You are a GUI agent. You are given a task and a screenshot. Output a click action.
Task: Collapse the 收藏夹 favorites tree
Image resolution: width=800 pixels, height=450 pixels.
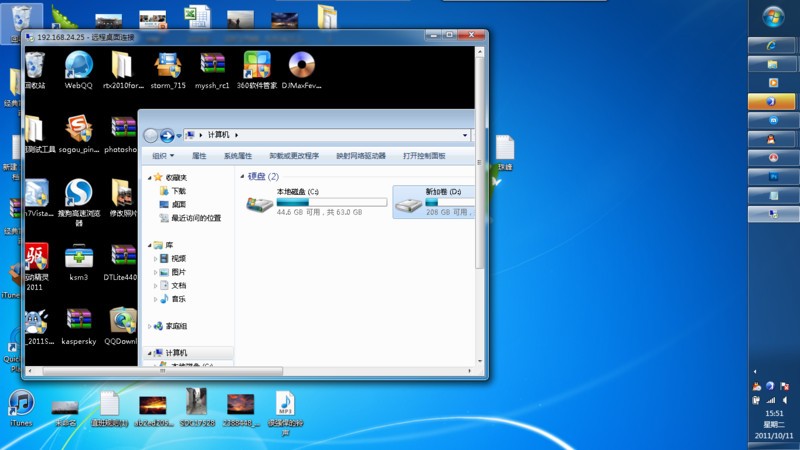149,178
